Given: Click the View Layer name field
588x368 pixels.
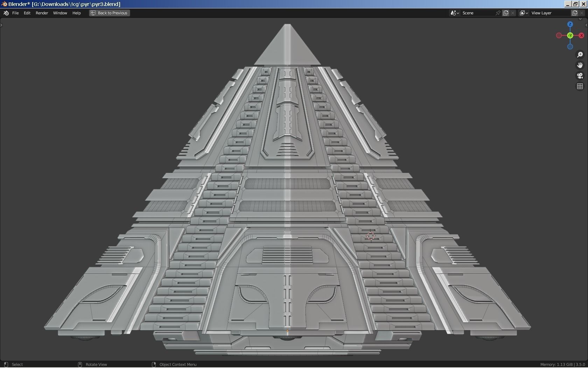Looking at the screenshot, I should tap(550, 13).
